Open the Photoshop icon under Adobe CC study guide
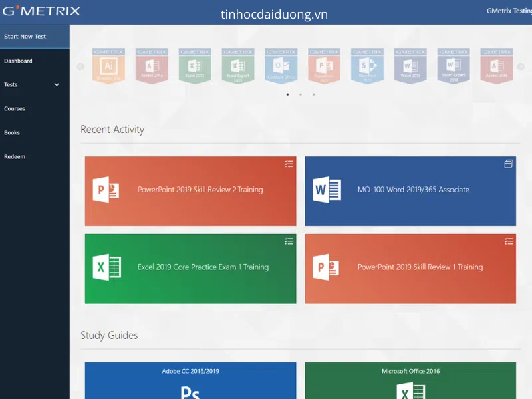The image size is (532, 399). tap(190, 392)
